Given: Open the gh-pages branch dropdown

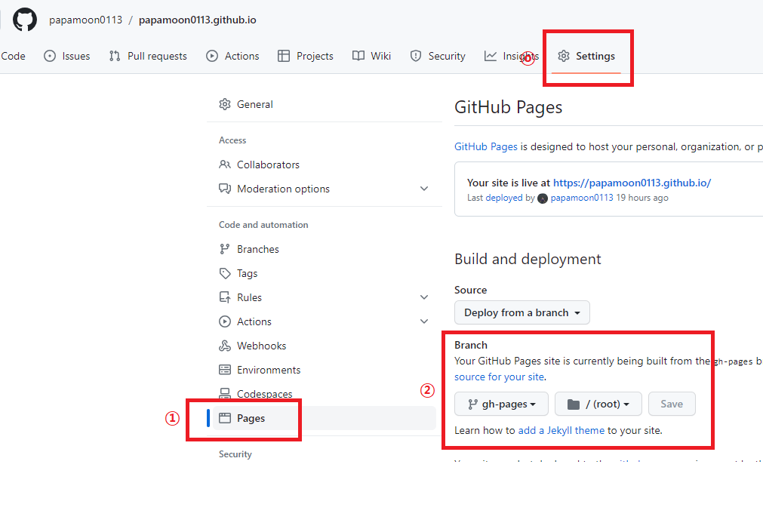Looking at the screenshot, I should [501, 404].
